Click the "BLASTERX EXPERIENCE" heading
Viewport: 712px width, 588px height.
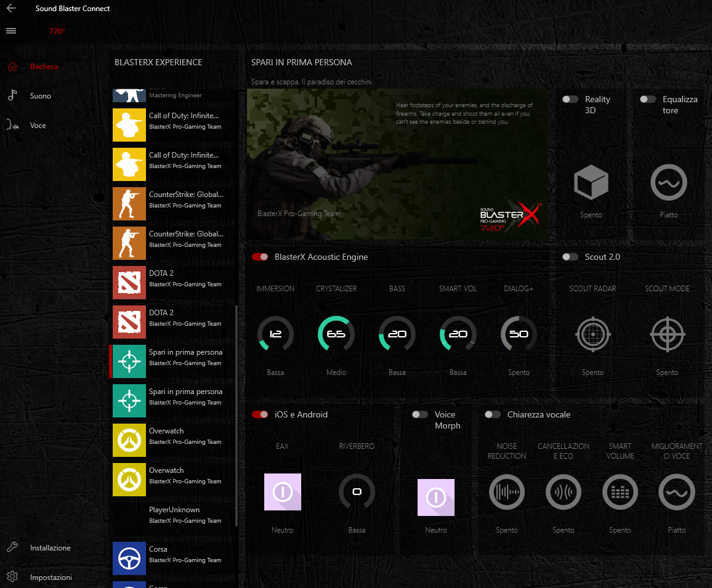158,63
